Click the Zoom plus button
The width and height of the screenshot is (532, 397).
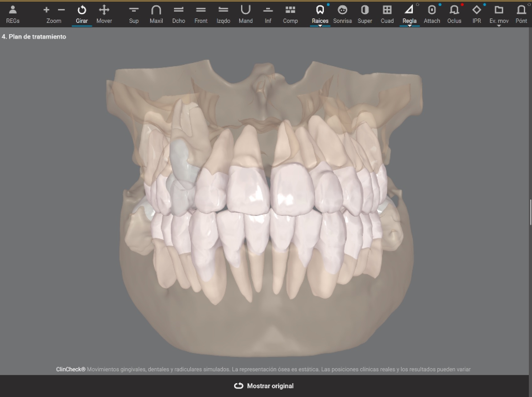(46, 10)
